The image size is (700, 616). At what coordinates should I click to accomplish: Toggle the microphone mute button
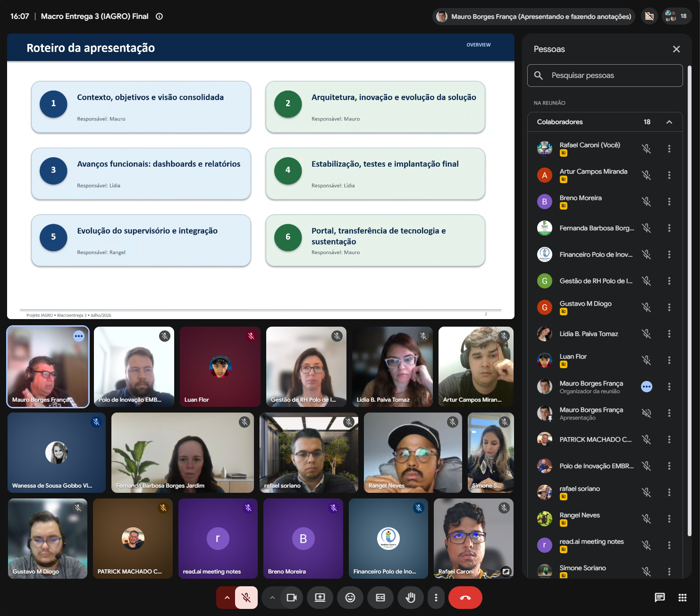point(246,598)
